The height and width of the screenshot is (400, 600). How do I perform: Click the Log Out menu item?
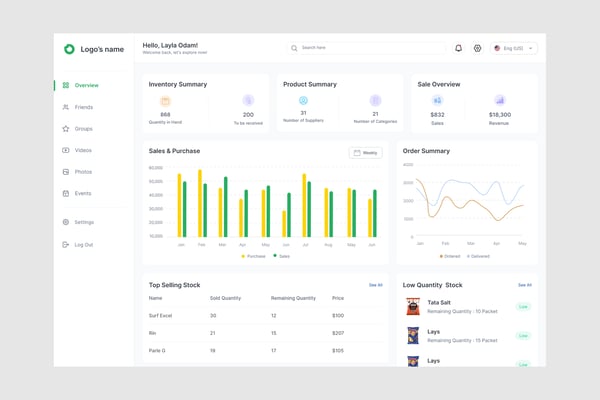pyautogui.click(x=83, y=245)
